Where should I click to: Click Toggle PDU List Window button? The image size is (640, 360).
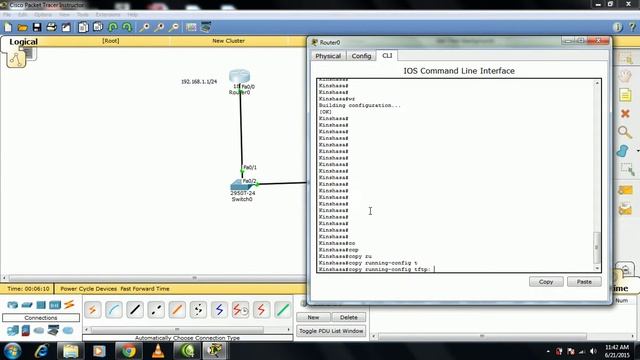tap(331, 331)
